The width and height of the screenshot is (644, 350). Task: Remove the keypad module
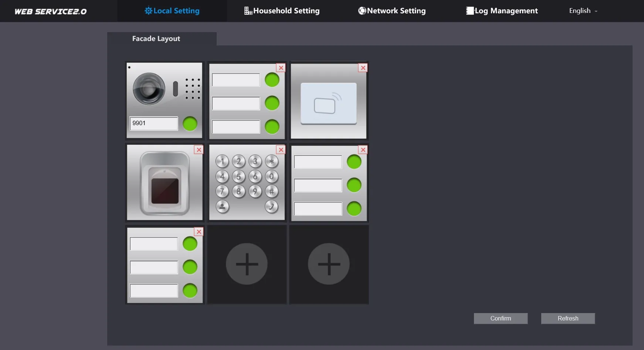coord(281,150)
